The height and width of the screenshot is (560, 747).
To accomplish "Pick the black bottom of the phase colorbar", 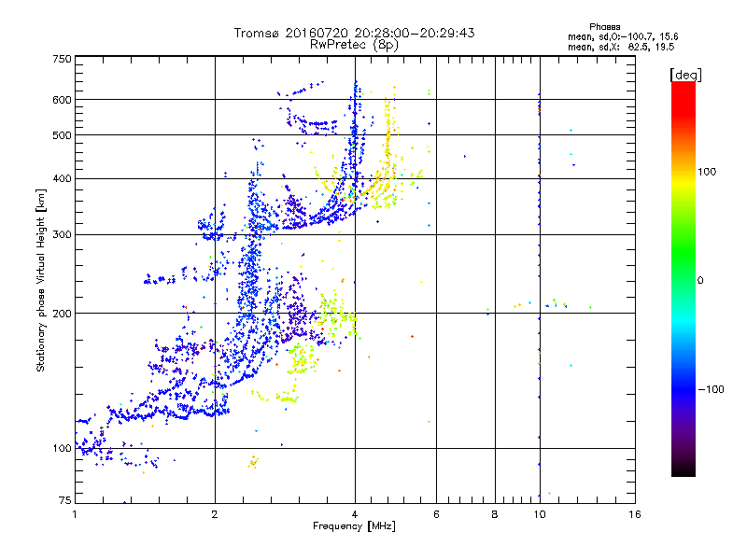I will 684,471.
